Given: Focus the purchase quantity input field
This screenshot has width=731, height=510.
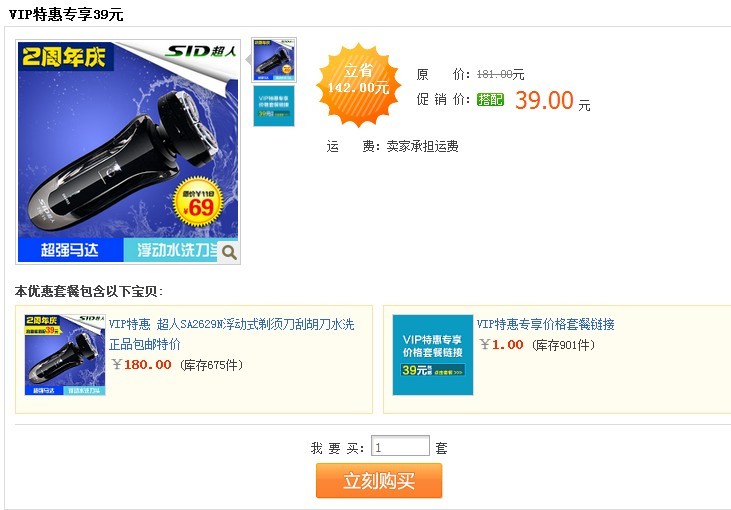Looking at the screenshot, I should (x=400, y=446).
